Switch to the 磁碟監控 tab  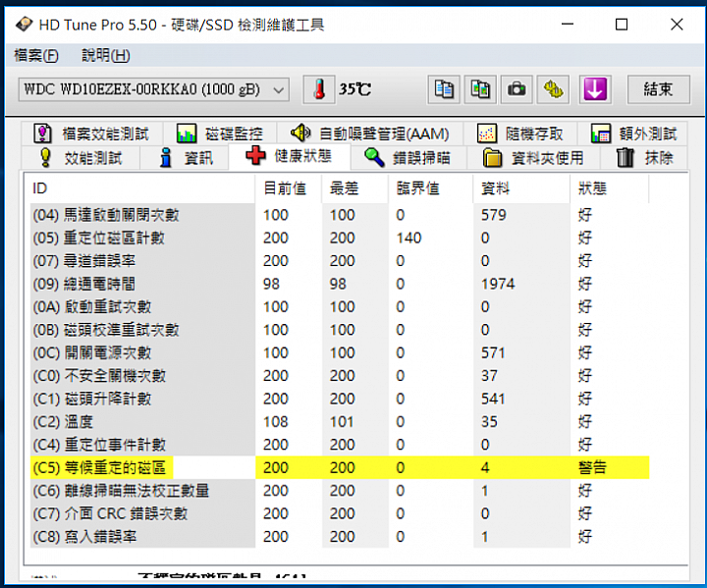[220, 134]
